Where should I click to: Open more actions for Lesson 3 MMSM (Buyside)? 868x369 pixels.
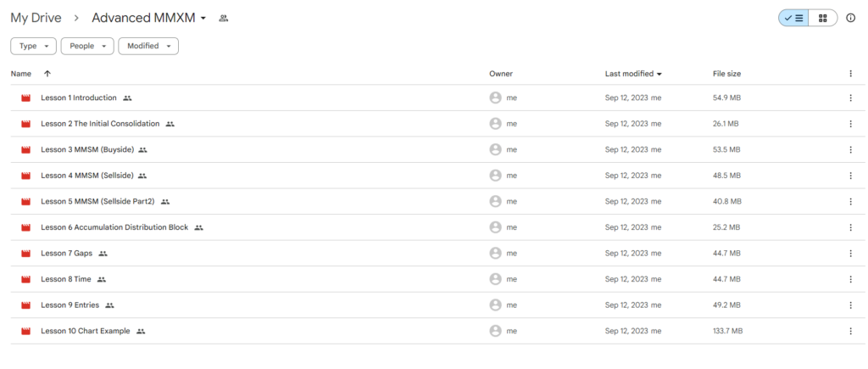(851, 149)
